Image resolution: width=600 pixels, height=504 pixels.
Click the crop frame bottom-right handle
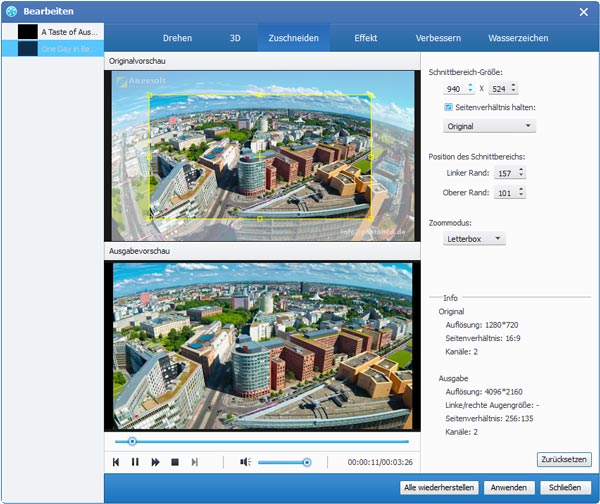pyautogui.click(x=370, y=219)
